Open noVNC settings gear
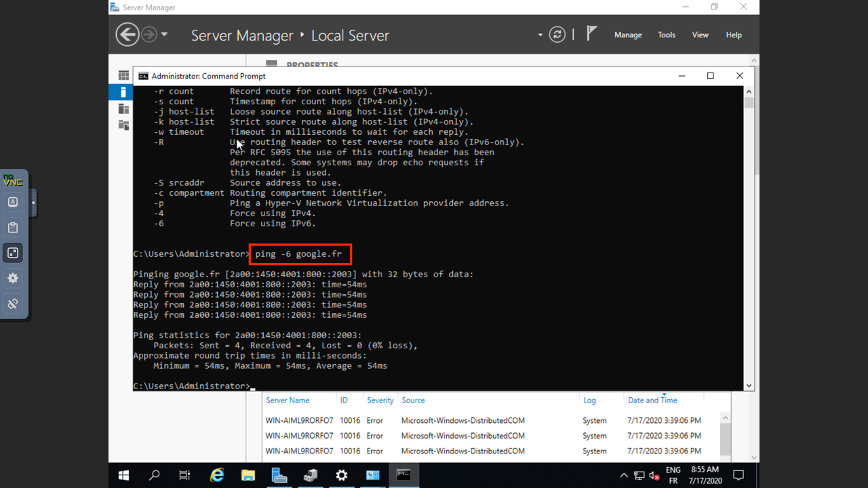The height and width of the screenshot is (488, 868). click(13, 278)
